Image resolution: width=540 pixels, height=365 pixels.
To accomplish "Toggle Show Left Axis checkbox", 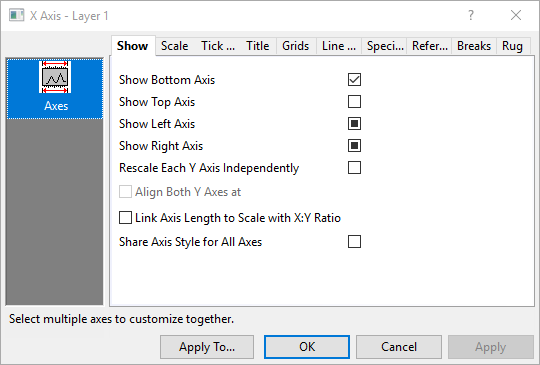I will coord(354,124).
